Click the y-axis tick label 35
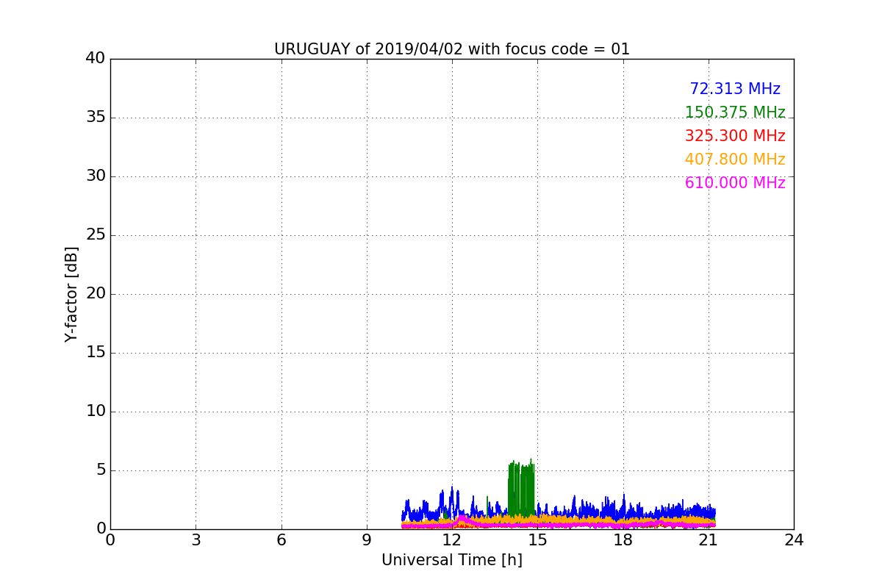Screen dimensions: 882x588 pyautogui.click(x=96, y=118)
